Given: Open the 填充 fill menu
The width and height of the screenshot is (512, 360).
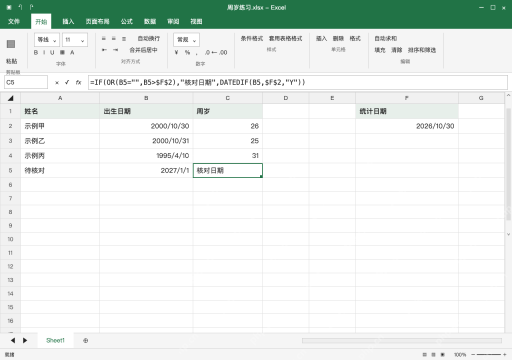Looking at the screenshot, I should 380,50.
